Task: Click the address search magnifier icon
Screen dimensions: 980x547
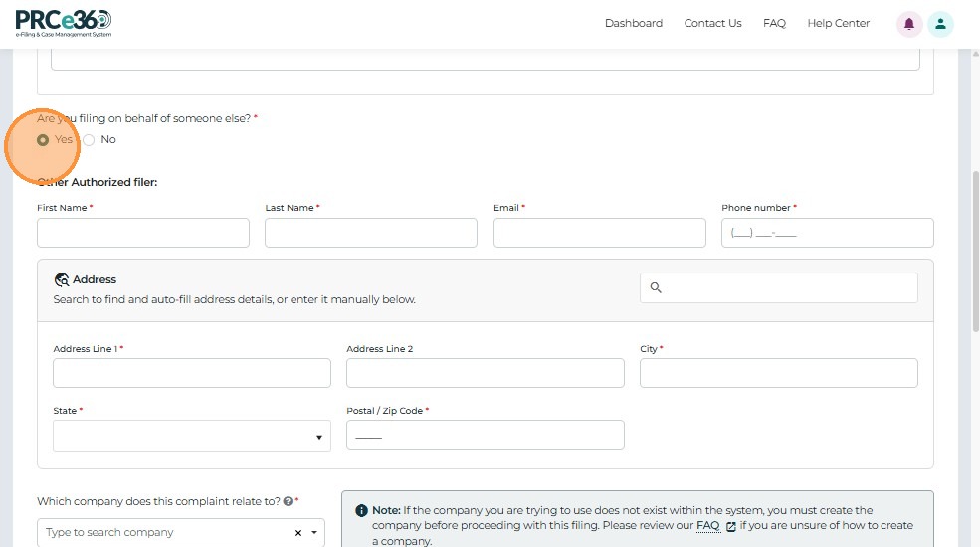Action: point(656,287)
